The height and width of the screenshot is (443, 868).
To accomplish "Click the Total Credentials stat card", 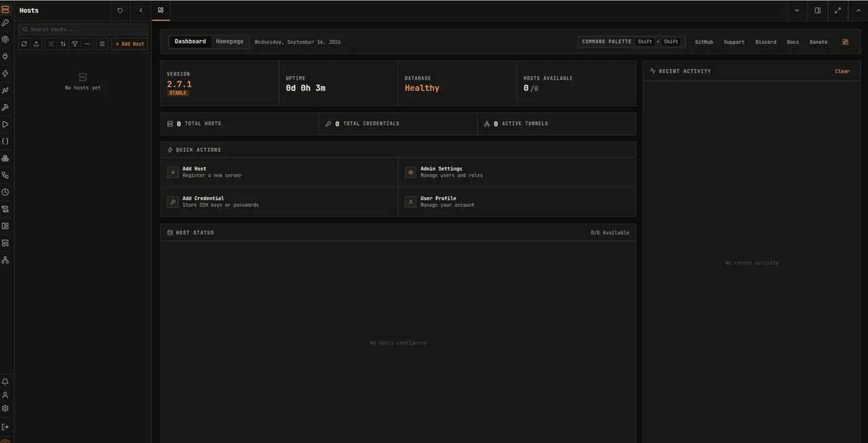I will pos(398,124).
